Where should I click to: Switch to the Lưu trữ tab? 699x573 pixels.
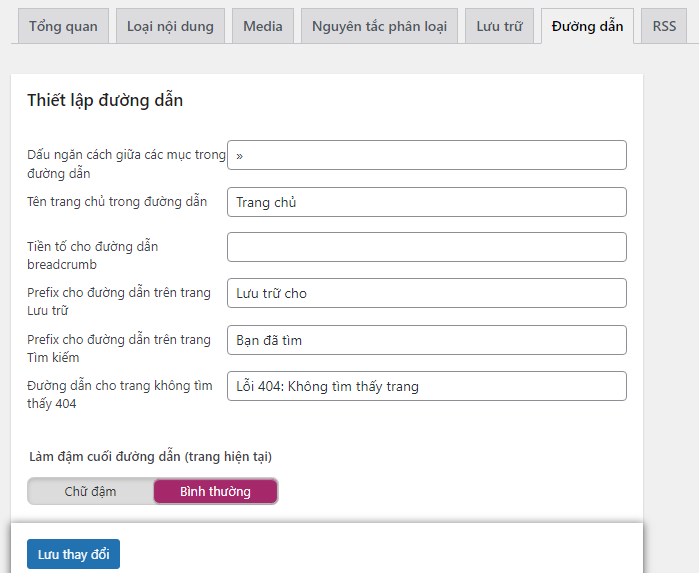[499, 26]
